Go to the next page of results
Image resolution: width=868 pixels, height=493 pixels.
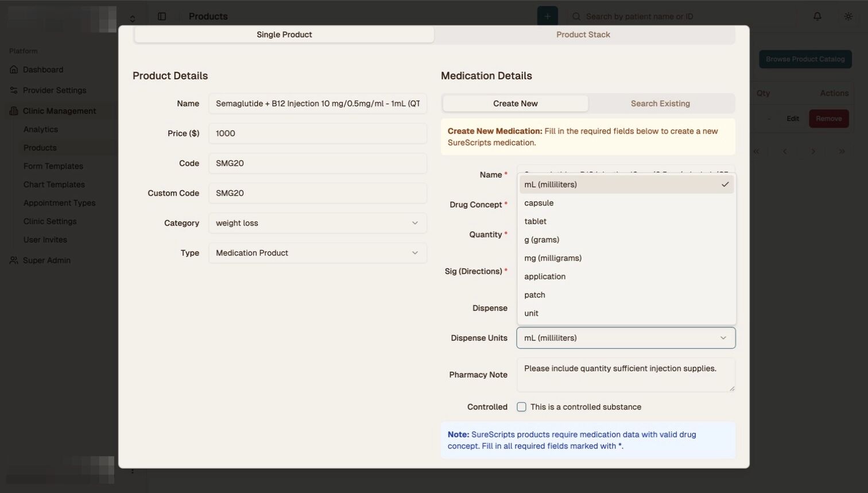[x=813, y=152]
